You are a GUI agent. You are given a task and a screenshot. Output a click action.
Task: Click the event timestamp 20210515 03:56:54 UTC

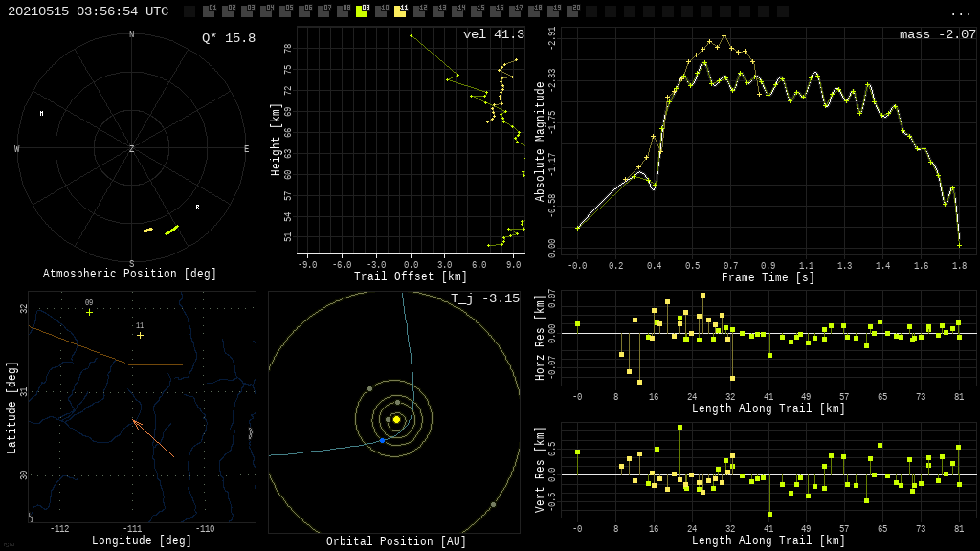point(88,11)
